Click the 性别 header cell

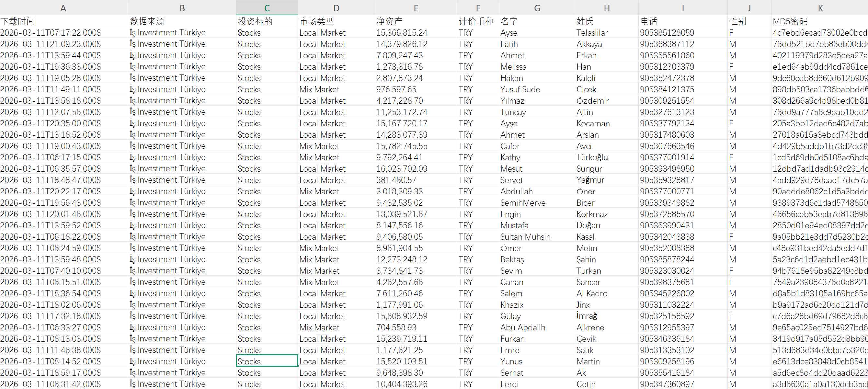click(x=749, y=21)
